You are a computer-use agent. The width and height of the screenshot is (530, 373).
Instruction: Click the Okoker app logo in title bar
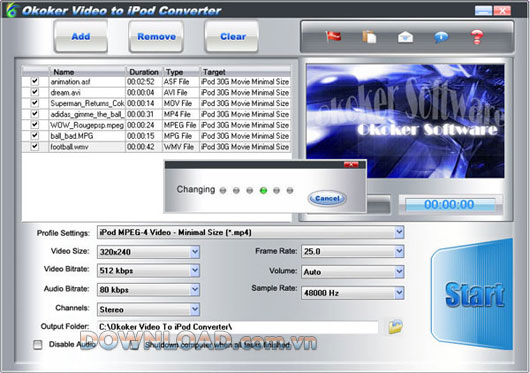pos(11,10)
